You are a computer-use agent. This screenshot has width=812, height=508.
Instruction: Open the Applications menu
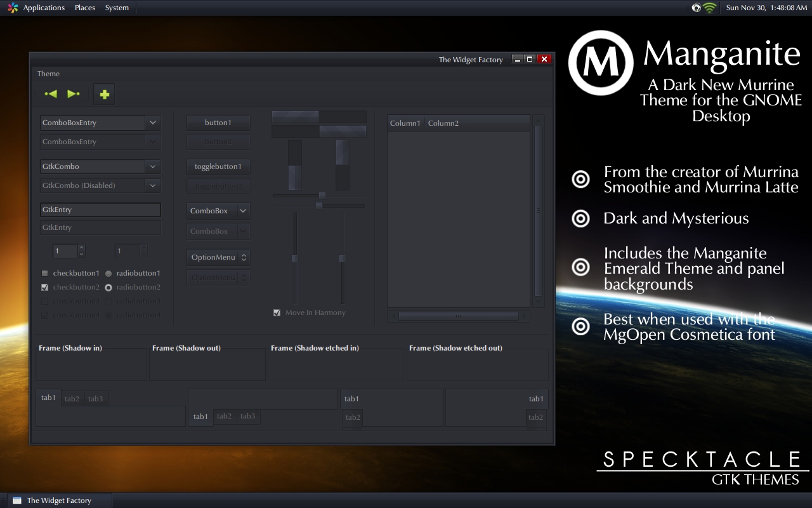coord(44,8)
